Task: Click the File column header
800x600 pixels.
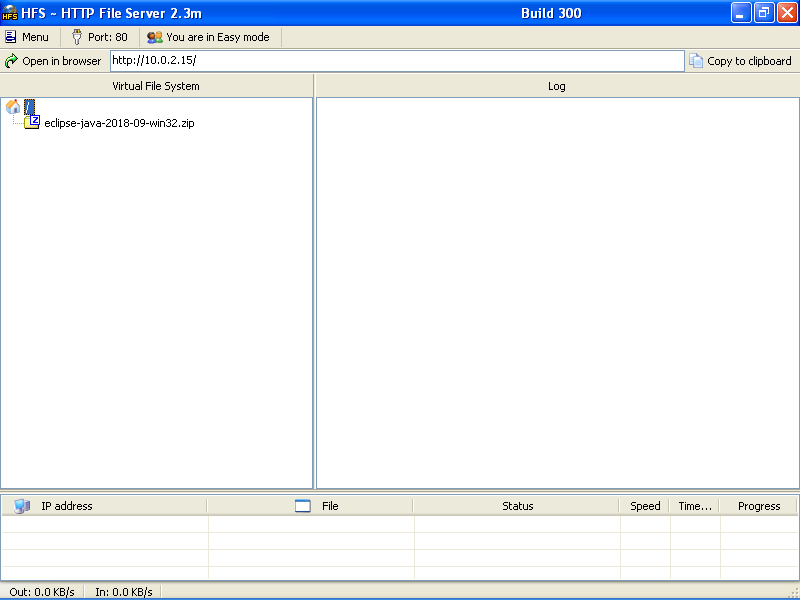Action: pos(330,506)
